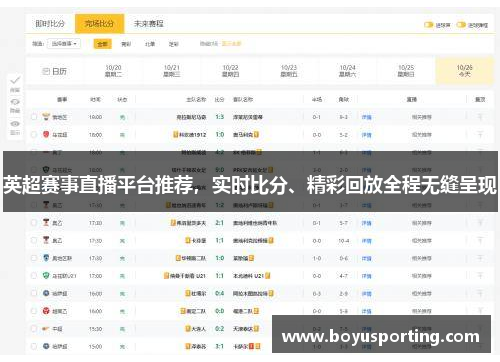Pin the 17:30 match scored 1:0 to top
The height and width of the screenshot is (362, 500).
[x=480, y=258]
